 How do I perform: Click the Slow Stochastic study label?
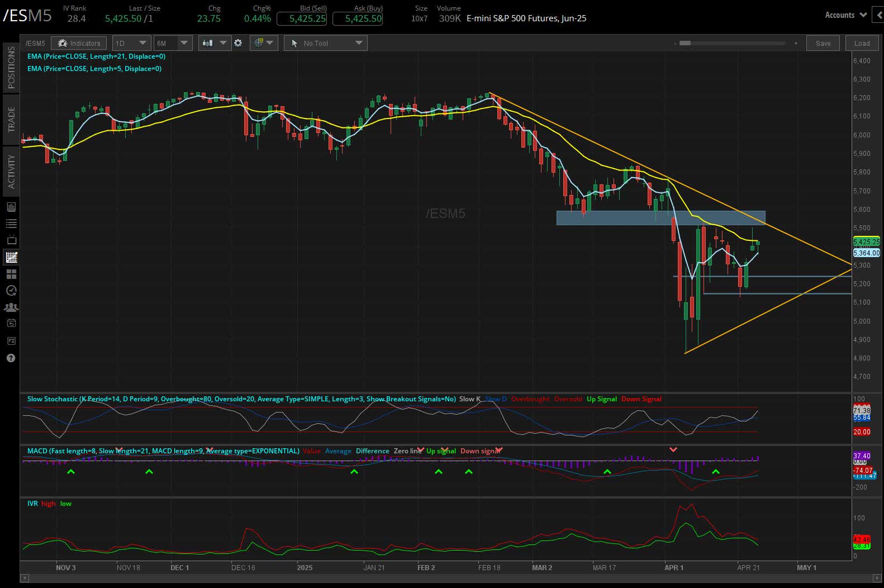241,399
